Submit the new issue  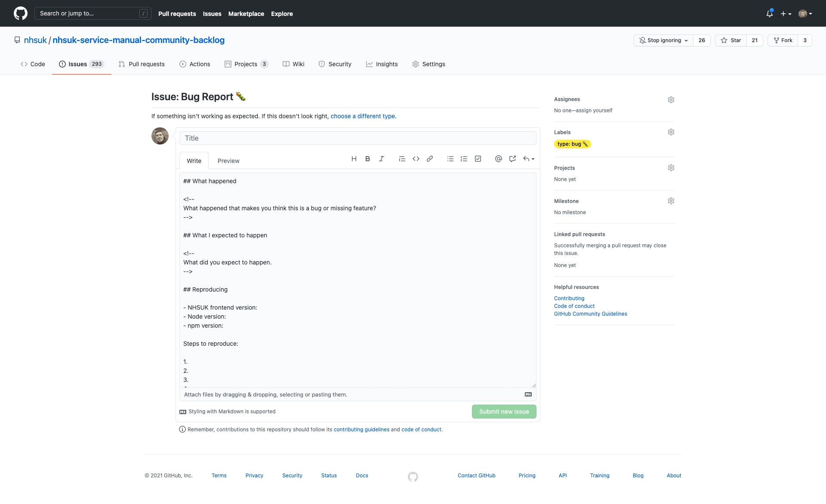[x=504, y=412]
